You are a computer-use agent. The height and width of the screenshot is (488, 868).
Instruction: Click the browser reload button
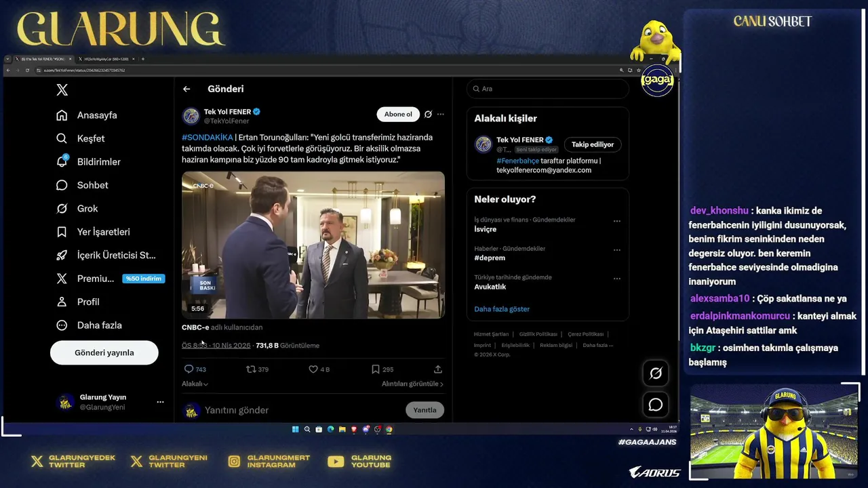(27, 70)
